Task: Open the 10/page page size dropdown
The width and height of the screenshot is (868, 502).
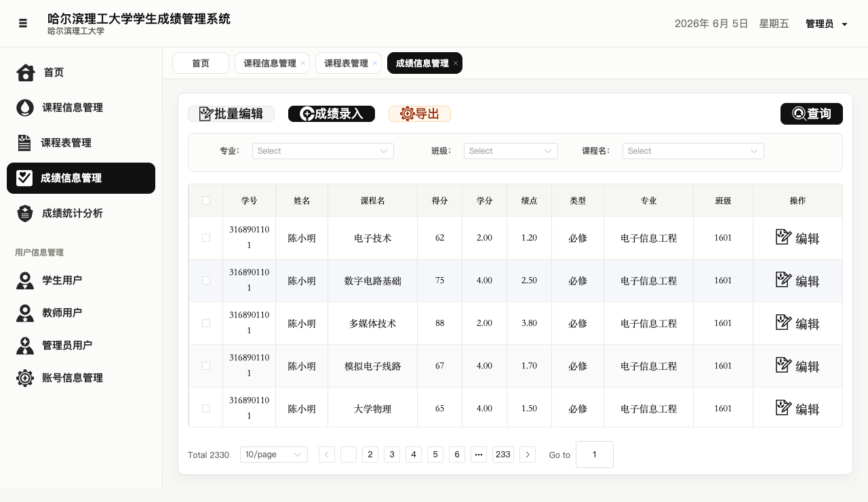Action: pyautogui.click(x=274, y=455)
